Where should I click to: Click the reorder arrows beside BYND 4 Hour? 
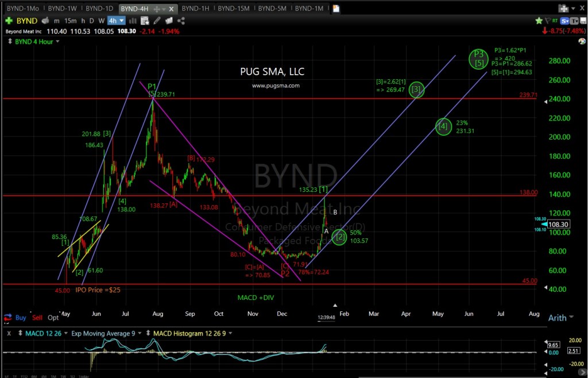[10, 41]
